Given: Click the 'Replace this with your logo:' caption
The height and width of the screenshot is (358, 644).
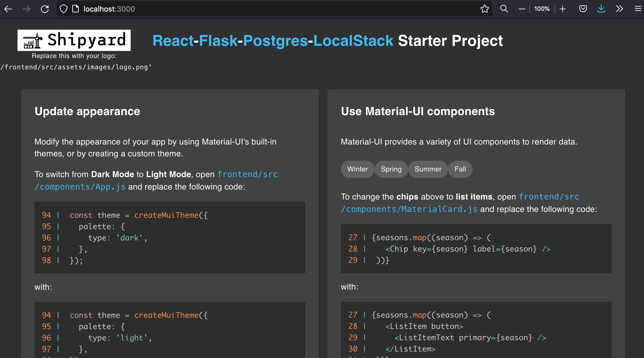Looking at the screenshot, I should [x=74, y=56].
